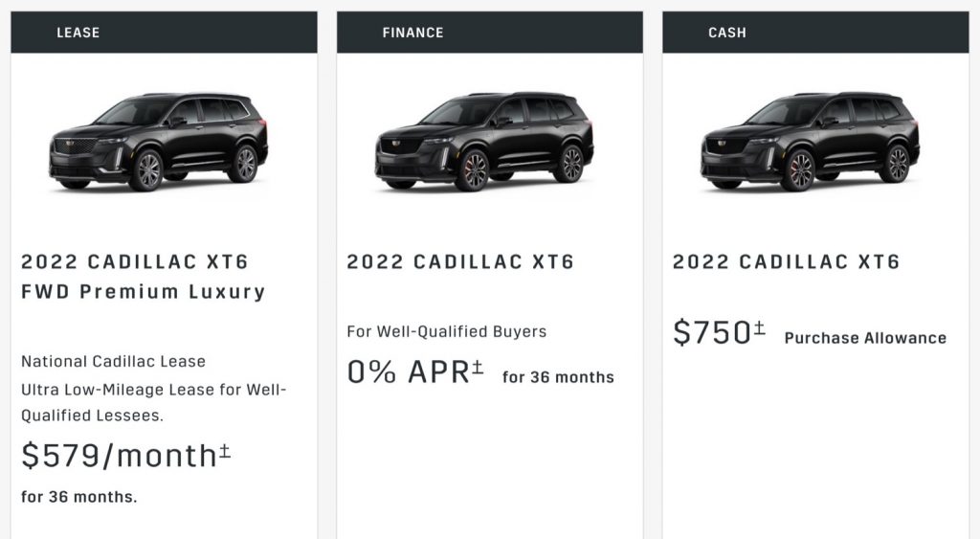Screen dimensions: 980x539
Task: Select the CASH offer header
Action: tap(815, 32)
